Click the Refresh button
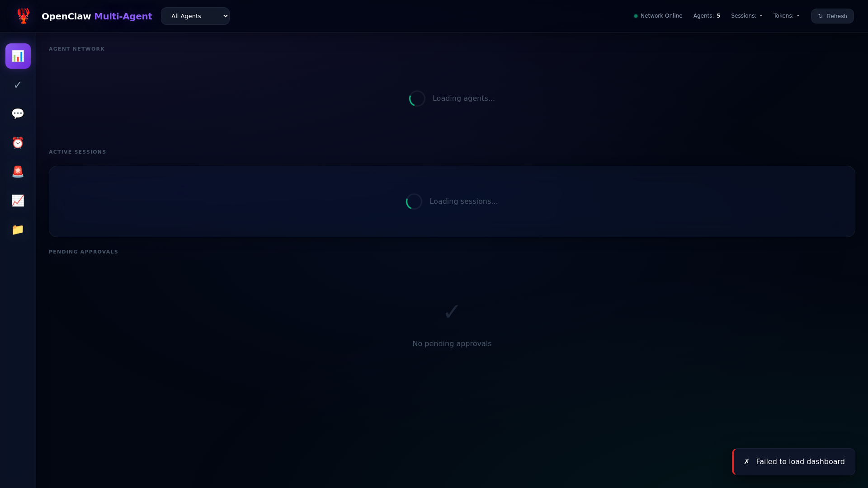The image size is (868, 488). pos(832,16)
